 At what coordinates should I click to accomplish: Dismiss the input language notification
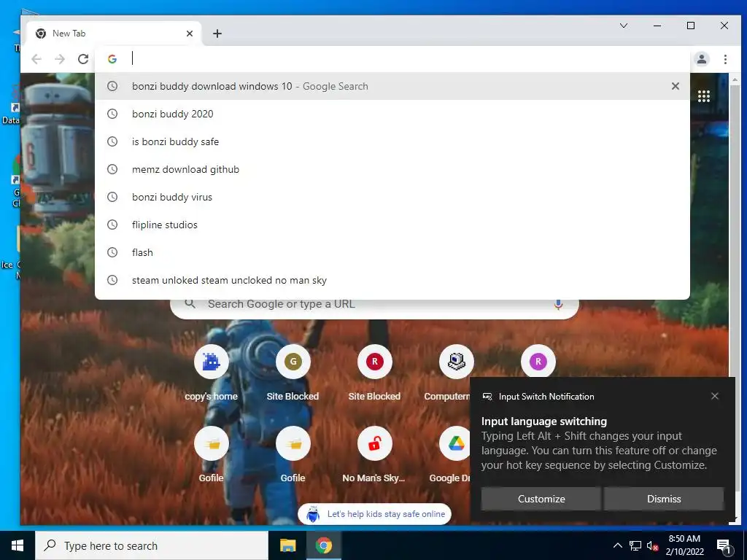tap(664, 499)
